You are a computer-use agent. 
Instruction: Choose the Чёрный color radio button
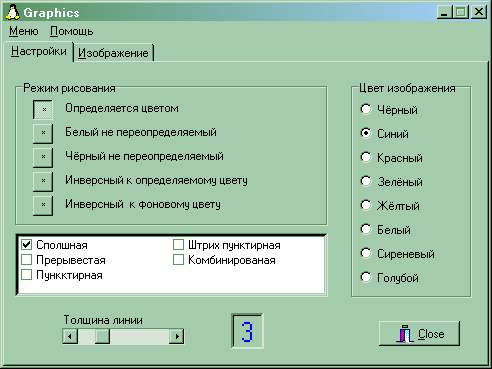366,109
